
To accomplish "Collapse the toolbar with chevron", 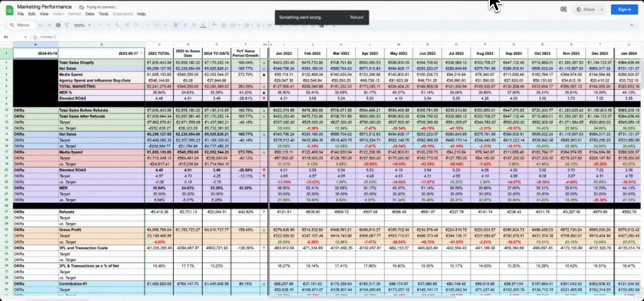I will point(631,25).
